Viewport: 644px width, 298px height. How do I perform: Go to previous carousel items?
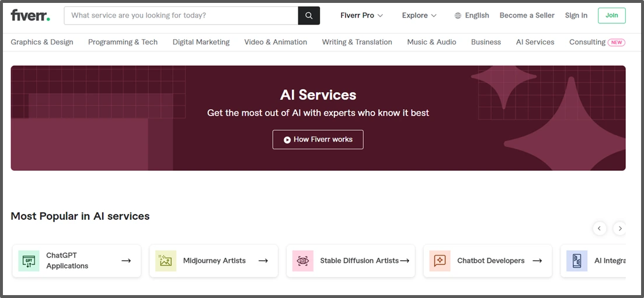(x=599, y=229)
